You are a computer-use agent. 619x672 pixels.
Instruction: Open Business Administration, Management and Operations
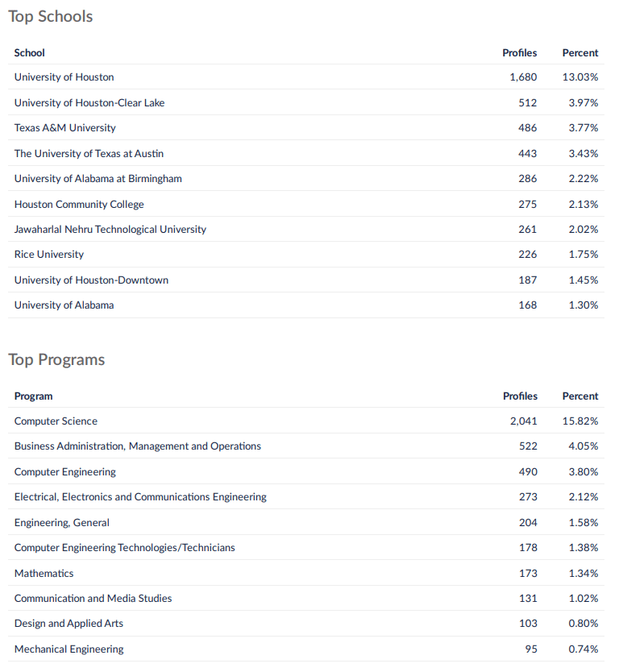click(137, 446)
